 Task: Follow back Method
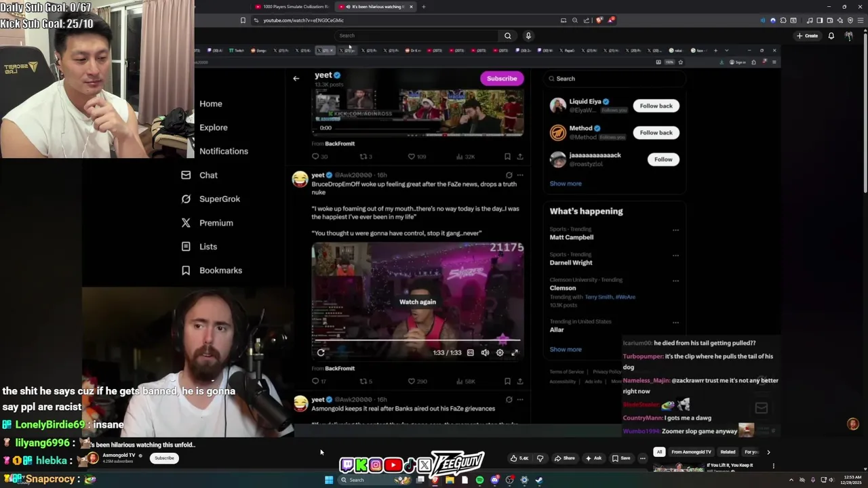tap(656, 132)
